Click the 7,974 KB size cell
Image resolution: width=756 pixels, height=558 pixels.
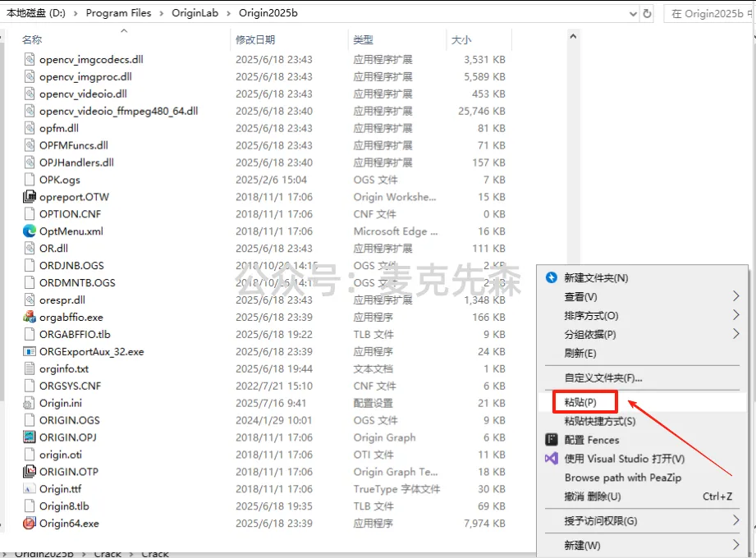[484, 524]
